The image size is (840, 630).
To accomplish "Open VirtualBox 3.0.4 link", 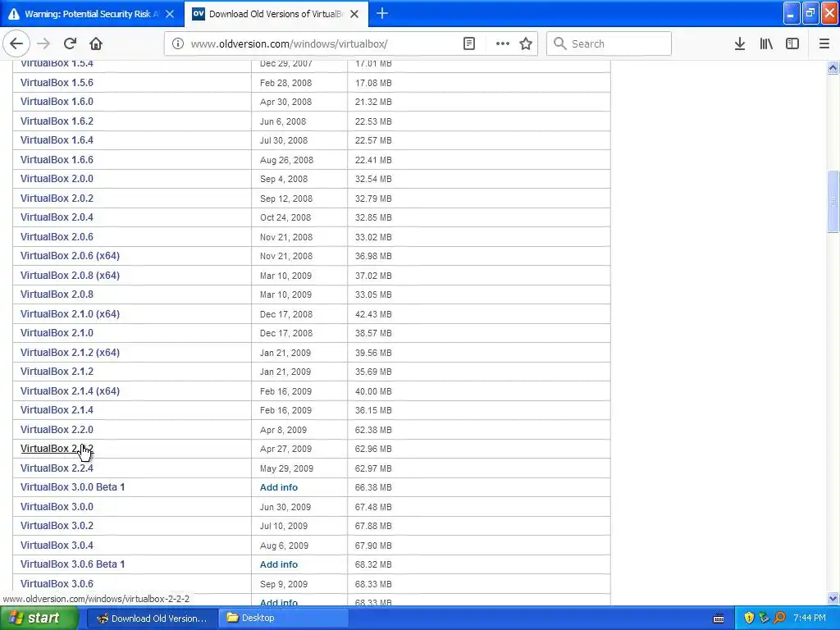I will (57, 546).
